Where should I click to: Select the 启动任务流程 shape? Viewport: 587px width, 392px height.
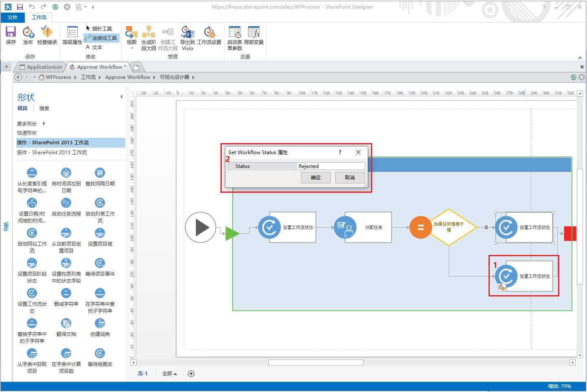point(66,207)
